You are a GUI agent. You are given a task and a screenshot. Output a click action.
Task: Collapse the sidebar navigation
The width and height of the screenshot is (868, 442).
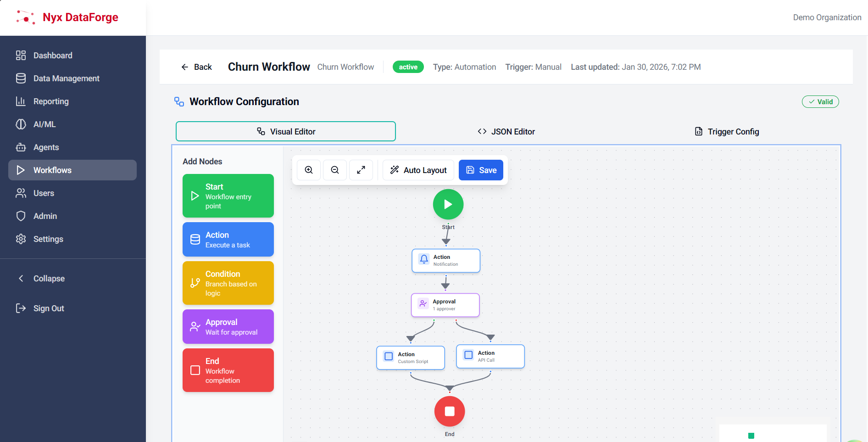[49, 279]
